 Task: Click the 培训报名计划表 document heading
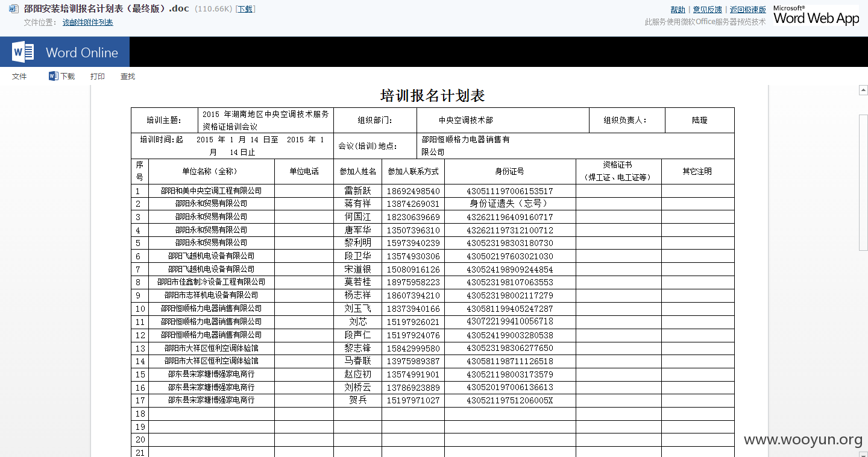pyautogui.click(x=433, y=95)
